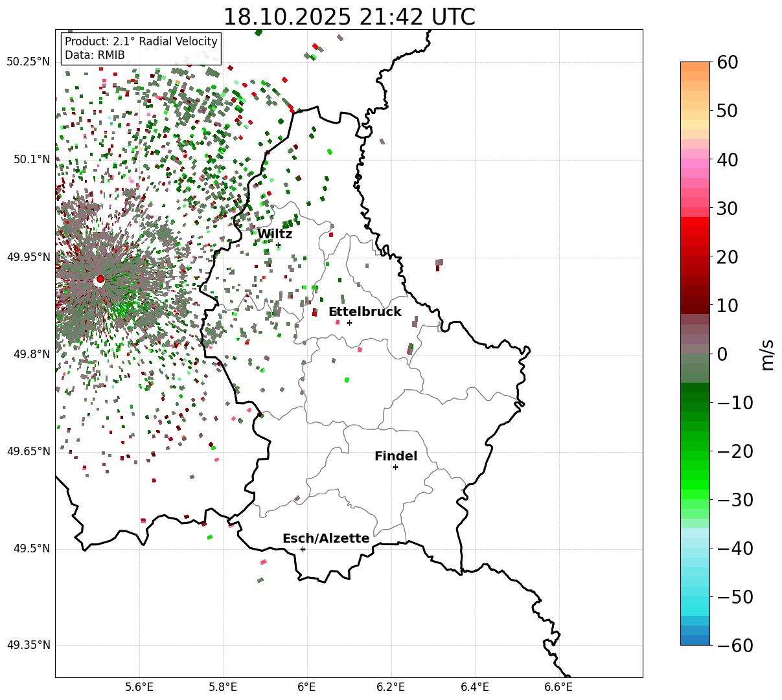782x700 pixels.
Task: Click the colorbar −40 tick label
Action: coord(735,548)
